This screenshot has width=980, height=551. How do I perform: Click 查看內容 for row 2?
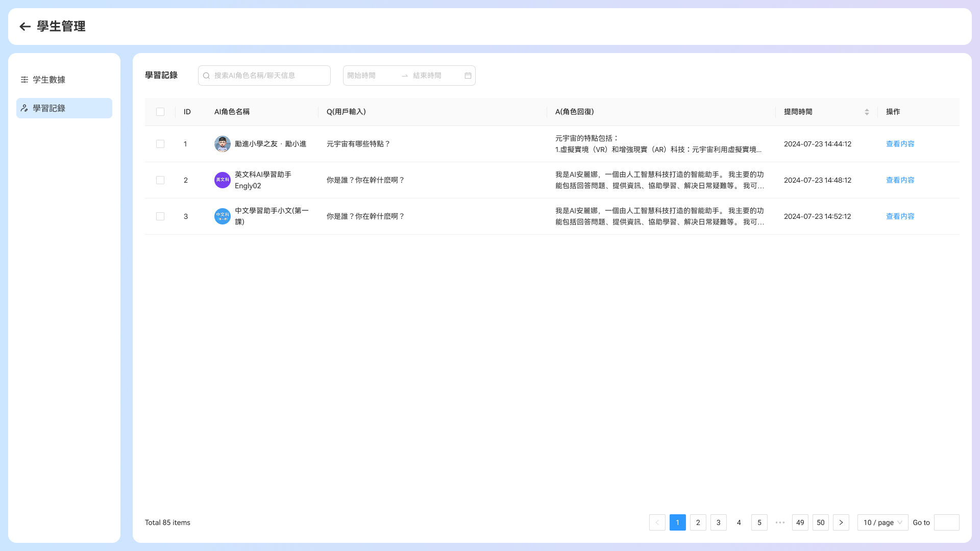[x=900, y=180]
